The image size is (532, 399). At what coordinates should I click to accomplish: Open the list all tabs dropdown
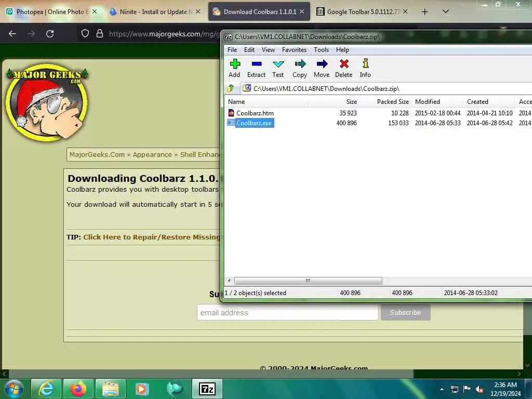click(x=446, y=12)
